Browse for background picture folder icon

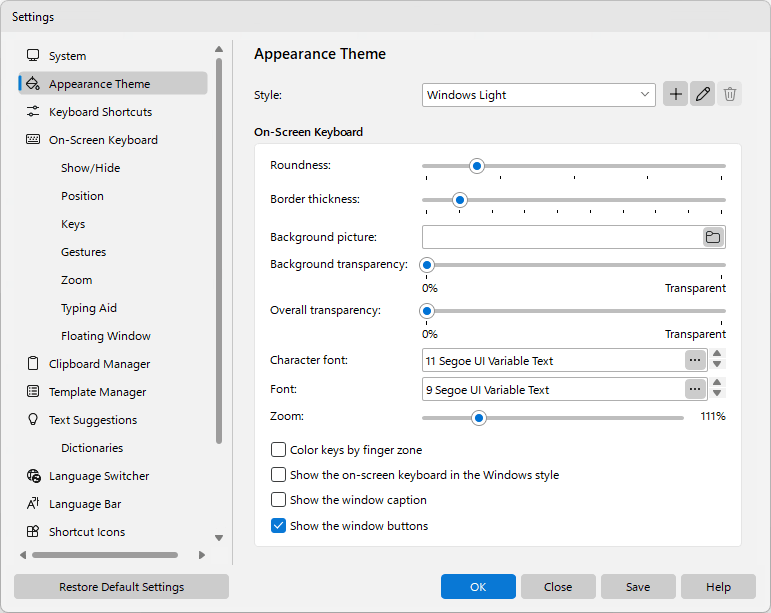click(x=713, y=237)
